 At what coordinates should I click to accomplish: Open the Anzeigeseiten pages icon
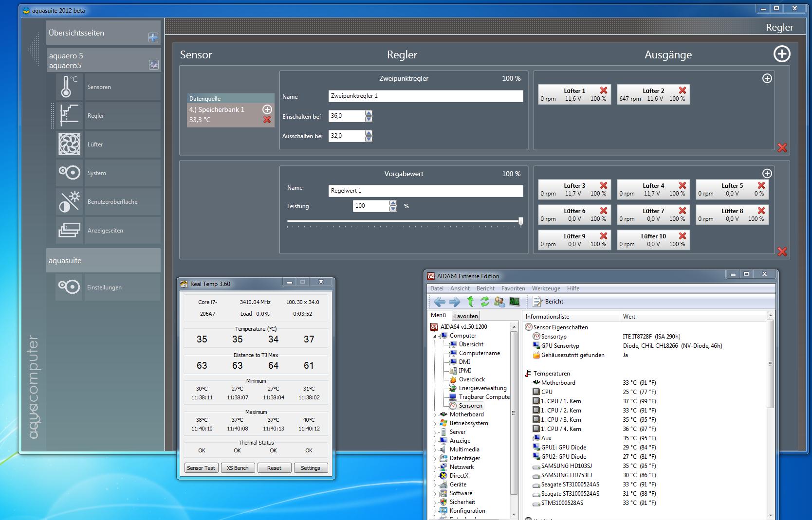point(69,230)
